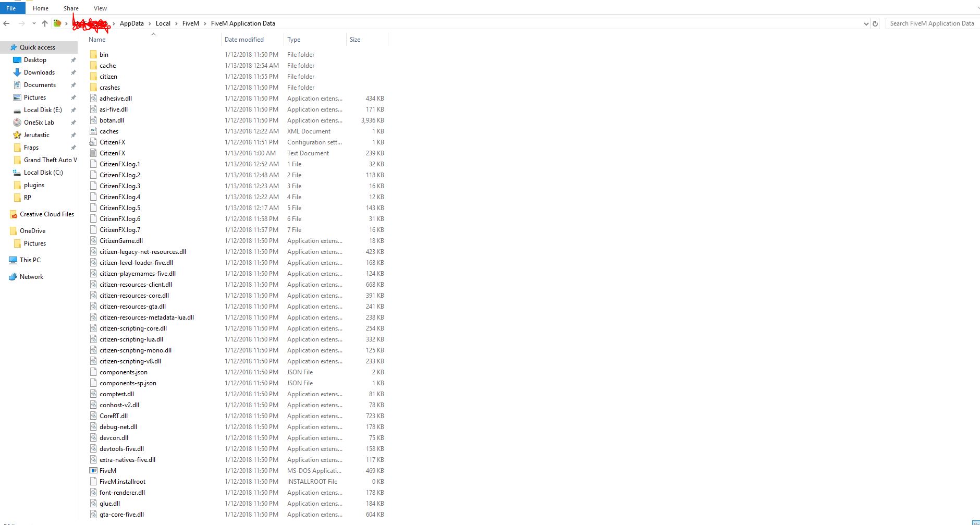Open Downloads in Quick access
980x525 pixels.
(x=39, y=72)
